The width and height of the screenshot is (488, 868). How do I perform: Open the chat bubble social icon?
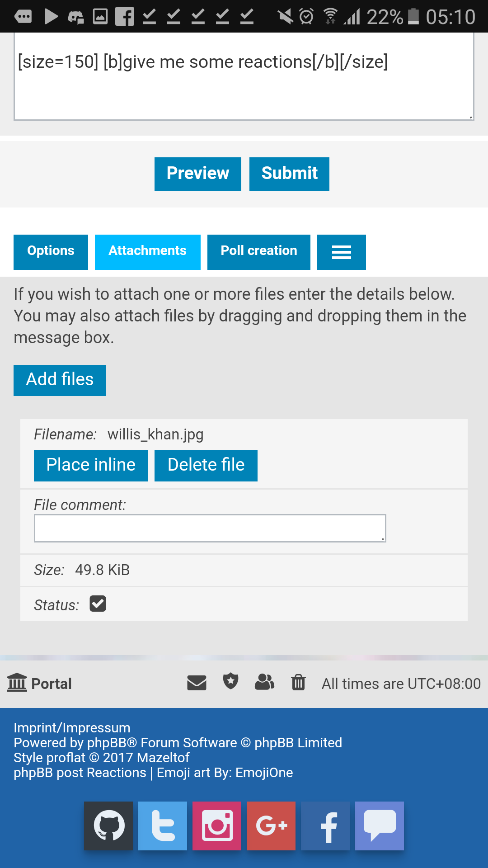click(x=380, y=826)
